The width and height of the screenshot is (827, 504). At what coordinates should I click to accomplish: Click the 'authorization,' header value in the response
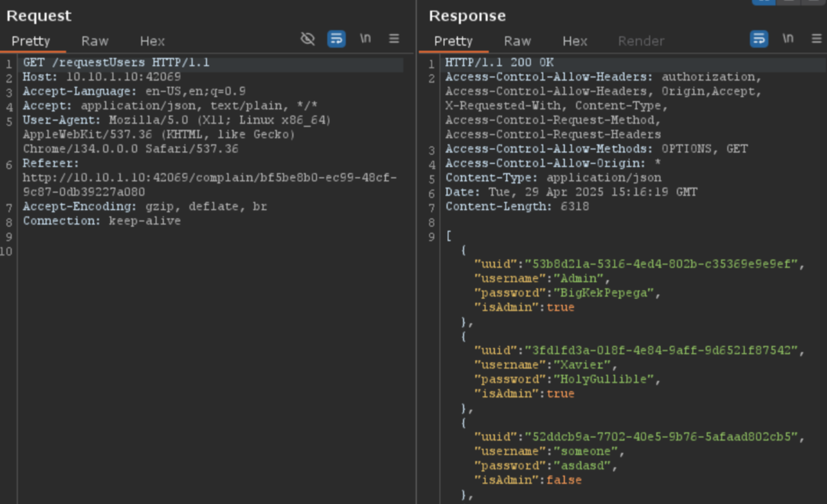[x=711, y=77]
